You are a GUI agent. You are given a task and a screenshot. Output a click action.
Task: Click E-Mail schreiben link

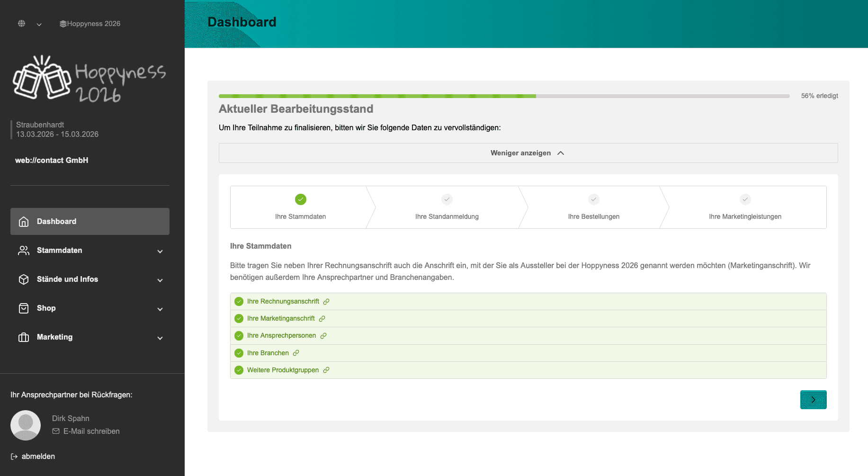tap(91, 431)
